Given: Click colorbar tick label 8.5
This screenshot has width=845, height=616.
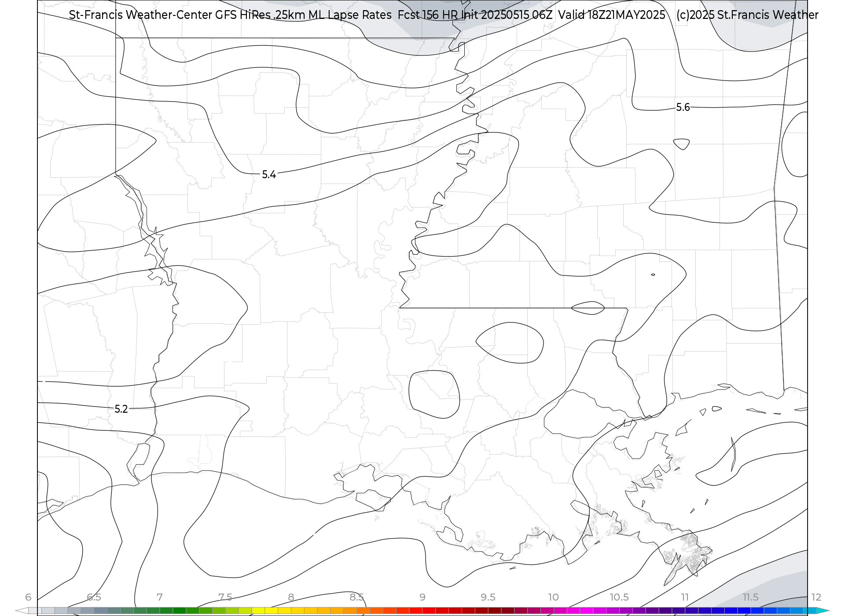Looking at the screenshot, I should (x=356, y=597).
